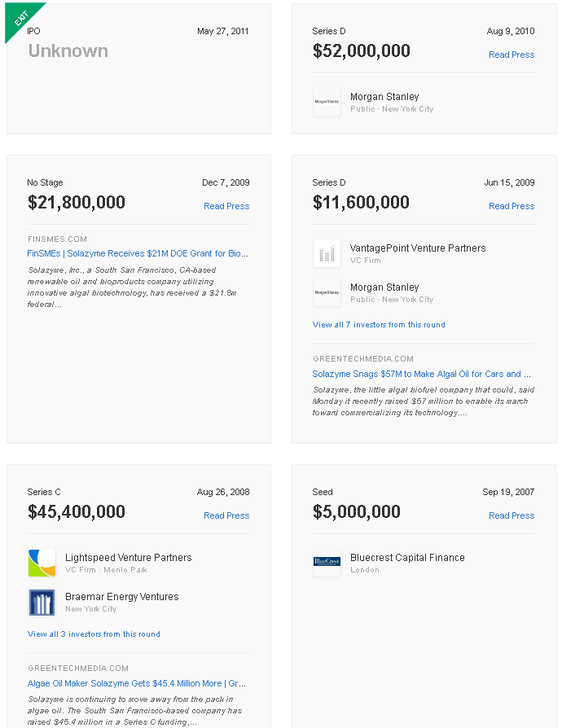Image resolution: width=562 pixels, height=728 pixels.
Task: Click 'Series D' label on Jun 15, 2009 card
Action: 329,182
